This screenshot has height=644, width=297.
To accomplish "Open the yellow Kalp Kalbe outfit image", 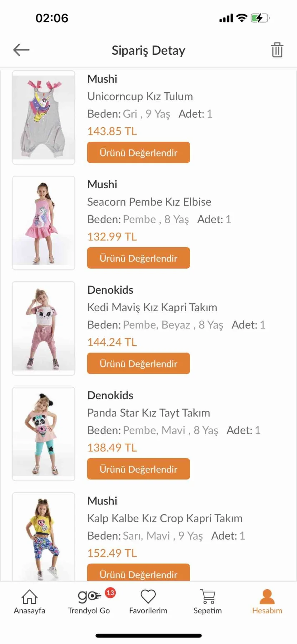I will 44,537.
